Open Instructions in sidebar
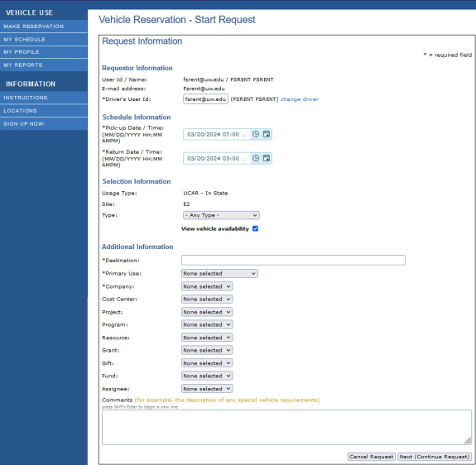476x465 pixels. coord(44,98)
